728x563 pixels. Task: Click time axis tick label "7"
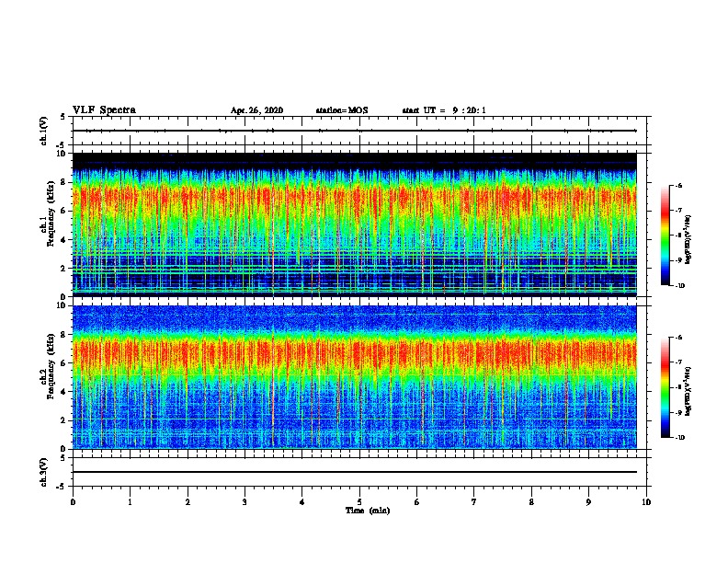[474, 502]
